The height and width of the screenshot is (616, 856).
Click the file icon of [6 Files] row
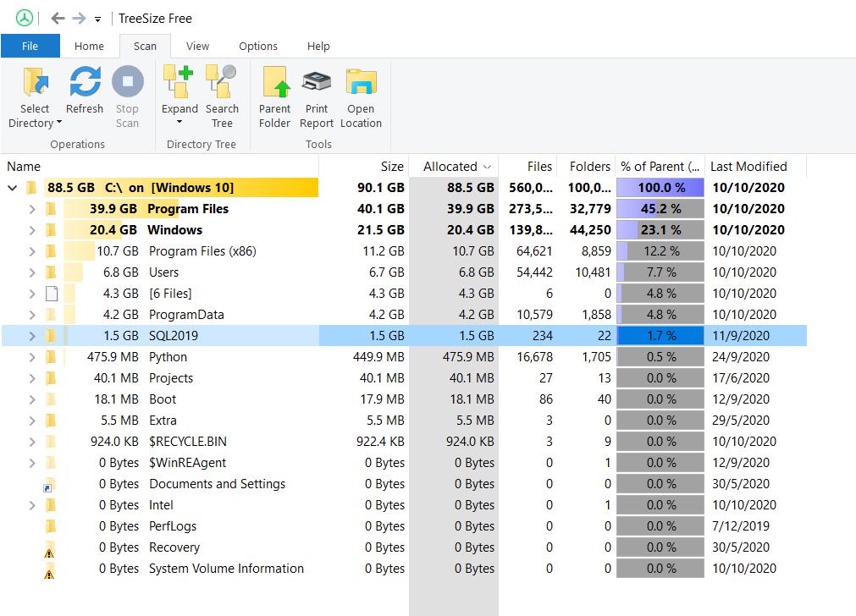click(52, 294)
